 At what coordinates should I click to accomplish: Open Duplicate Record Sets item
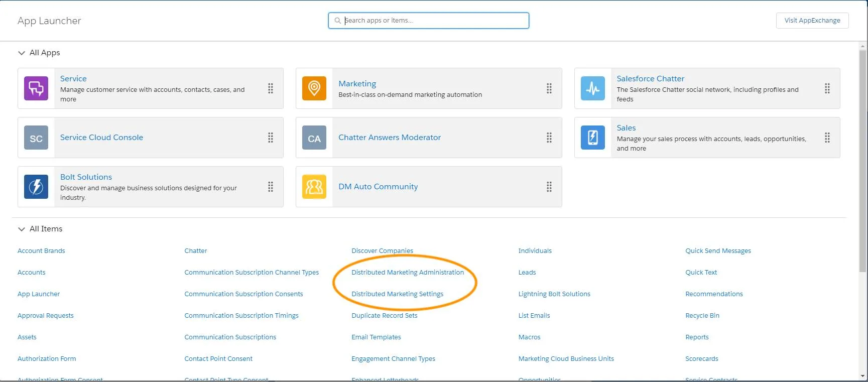[x=384, y=316]
